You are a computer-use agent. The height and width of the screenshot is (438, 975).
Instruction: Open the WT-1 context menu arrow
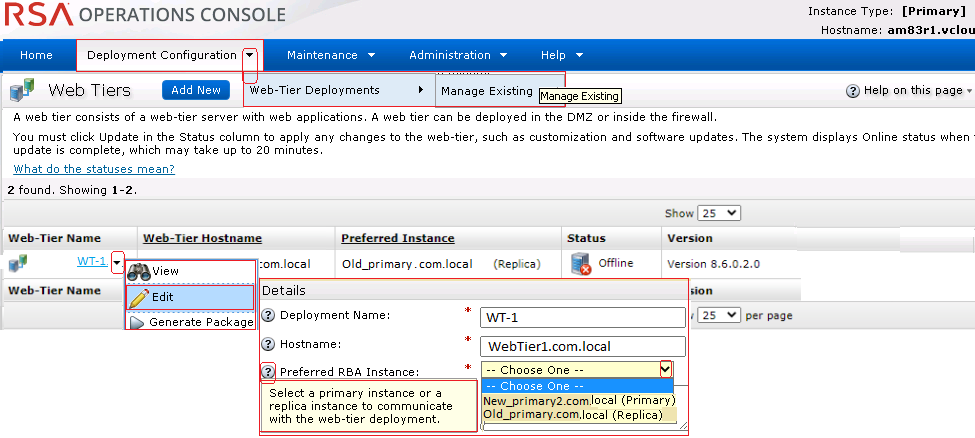click(117, 263)
